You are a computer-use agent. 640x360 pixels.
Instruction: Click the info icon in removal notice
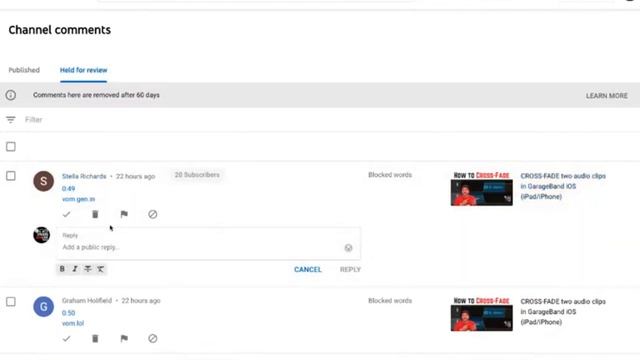click(x=11, y=95)
